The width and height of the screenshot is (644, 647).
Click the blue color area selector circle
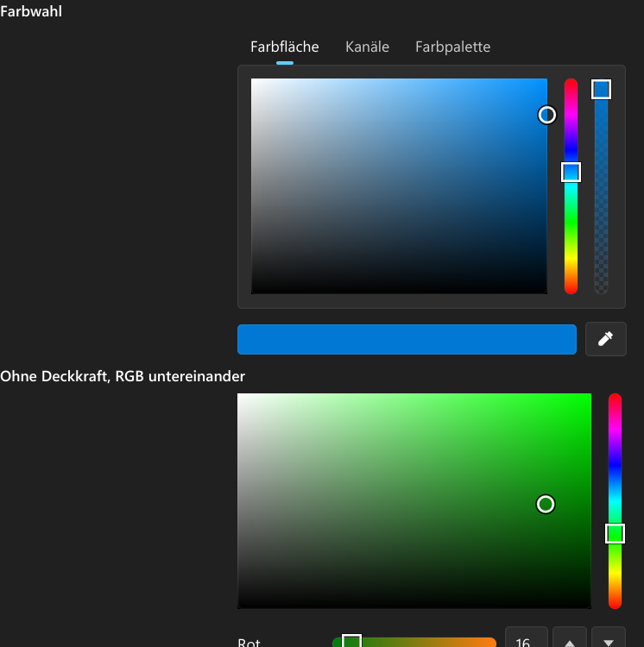pyautogui.click(x=547, y=115)
